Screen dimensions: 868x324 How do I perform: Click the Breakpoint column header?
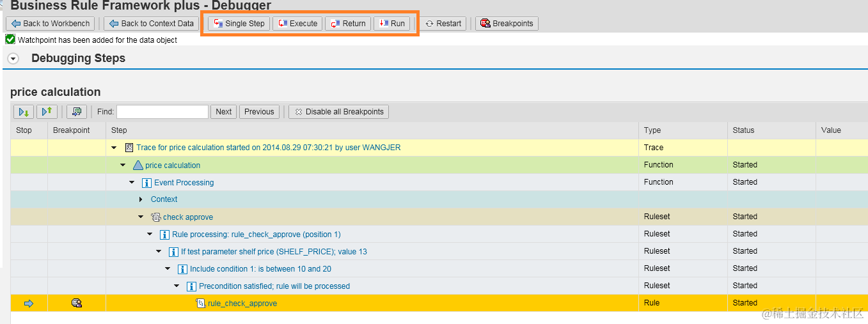(x=77, y=130)
